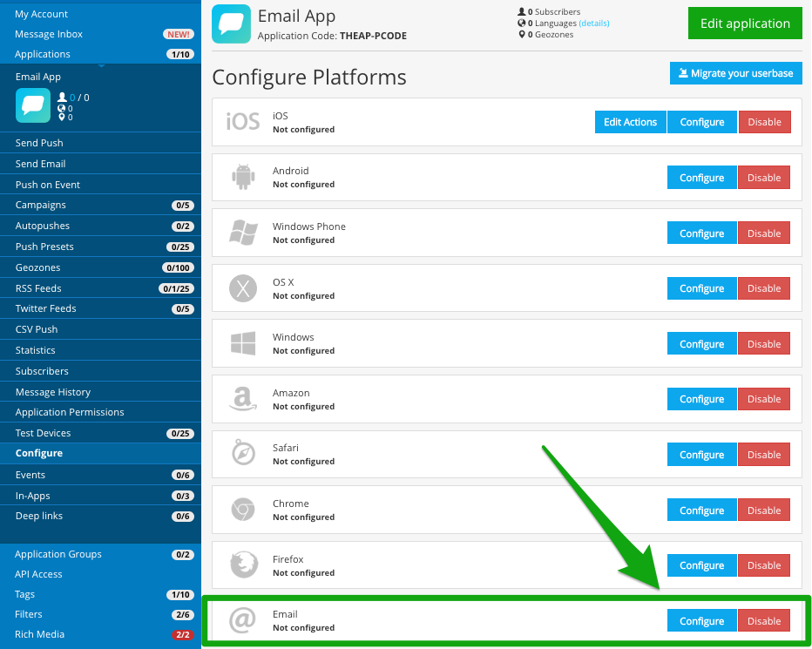Click the subscribers person icon in header
This screenshot has width=812, height=649.
522,11
